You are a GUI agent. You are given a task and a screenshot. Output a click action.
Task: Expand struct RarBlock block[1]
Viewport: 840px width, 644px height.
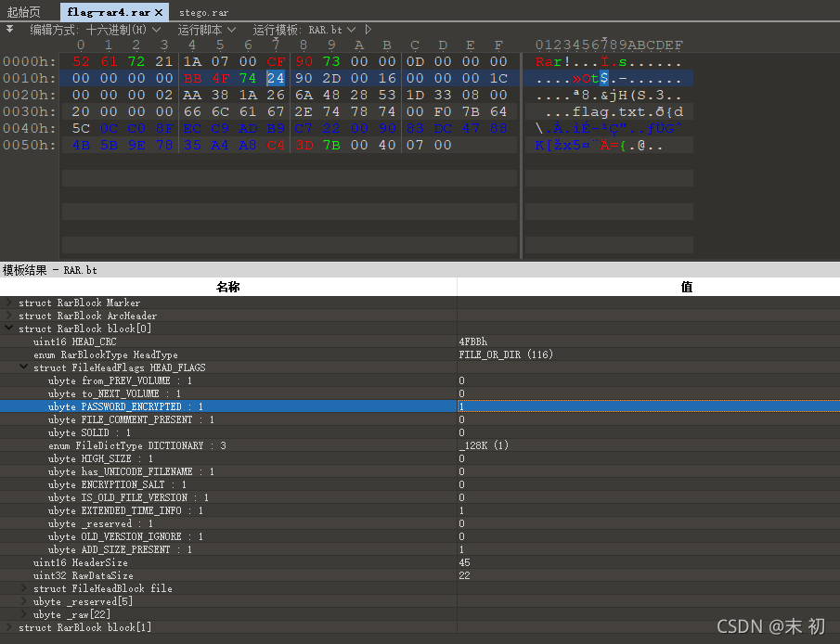pyautogui.click(x=8, y=627)
